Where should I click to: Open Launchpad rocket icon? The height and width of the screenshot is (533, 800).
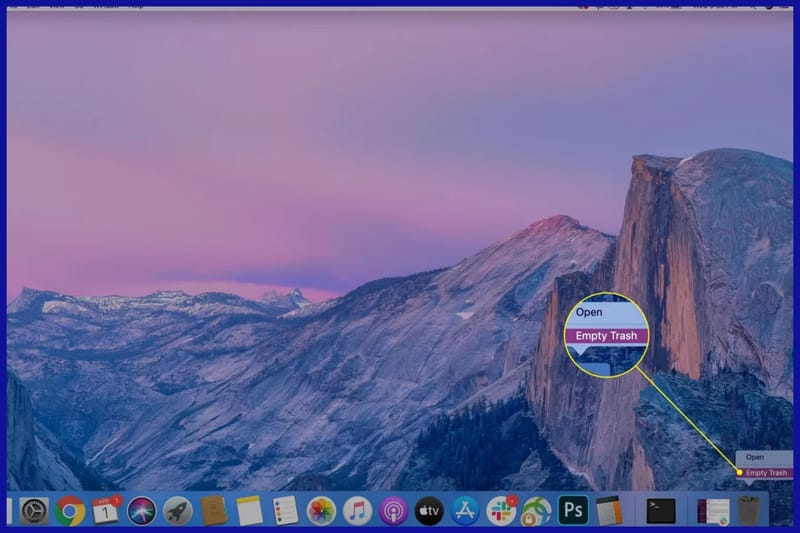click(178, 511)
